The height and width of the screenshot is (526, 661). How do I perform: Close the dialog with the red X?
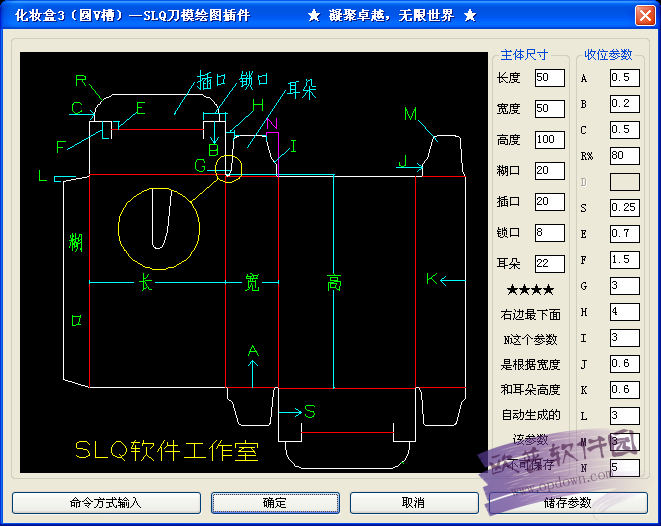point(645,16)
